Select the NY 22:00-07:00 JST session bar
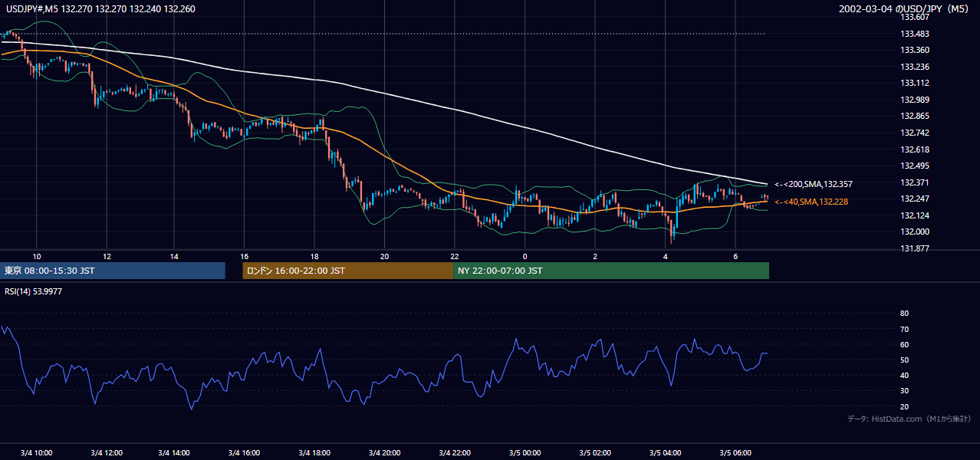Viewport: 980px width, 460px height. coord(611,271)
